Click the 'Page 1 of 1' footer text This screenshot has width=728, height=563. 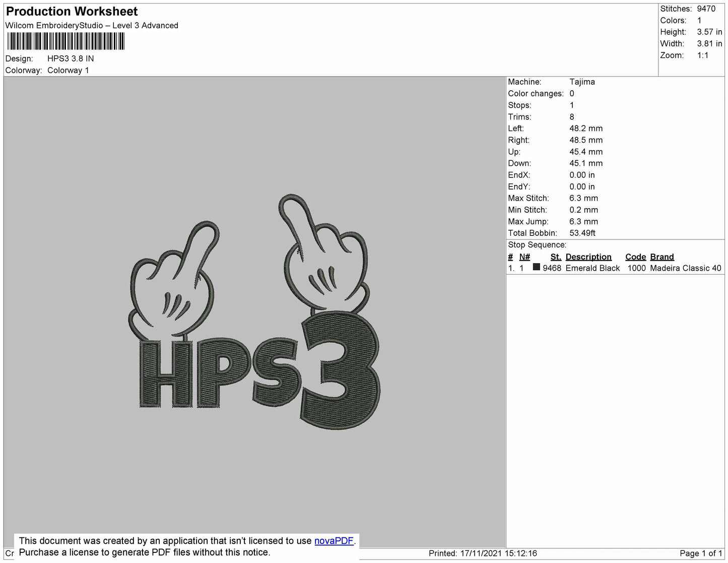(x=701, y=553)
